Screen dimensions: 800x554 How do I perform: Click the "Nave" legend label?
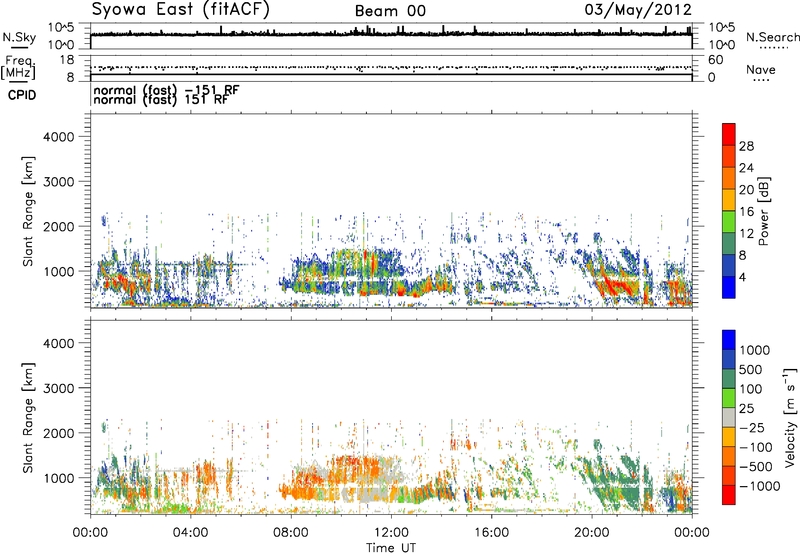(761, 70)
